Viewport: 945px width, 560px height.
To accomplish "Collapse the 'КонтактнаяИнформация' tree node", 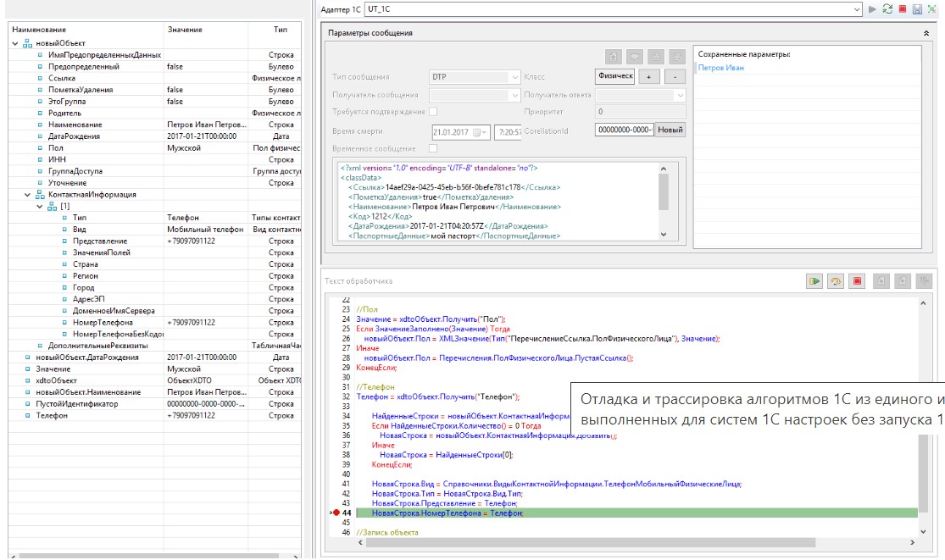I will point(28,195).
